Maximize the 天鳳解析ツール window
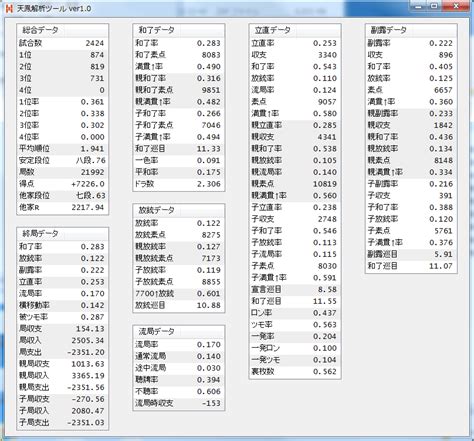The width and height of the screenshot is (474, 441). pyautogui.click(x=434, y=6)
